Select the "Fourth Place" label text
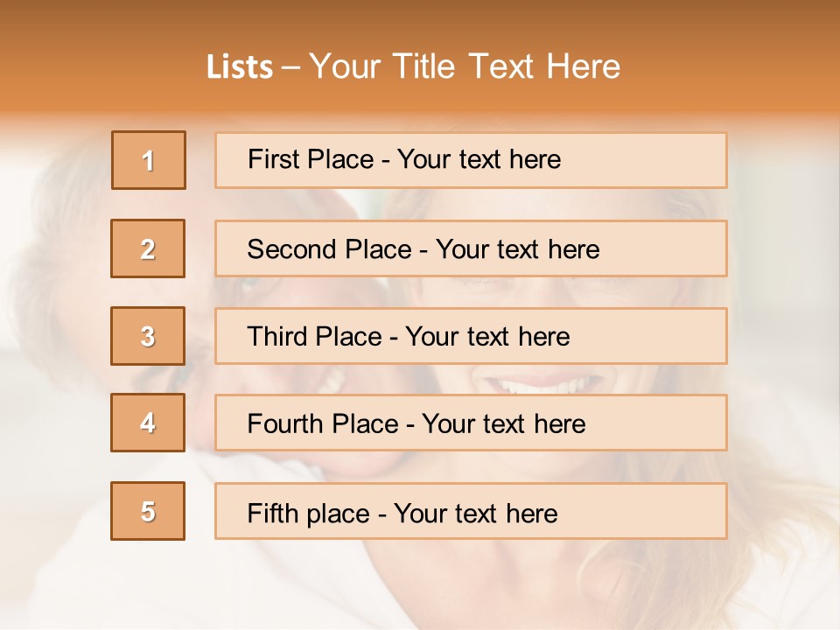The width and height of the screenshot is (840, 630). point(321,424)
